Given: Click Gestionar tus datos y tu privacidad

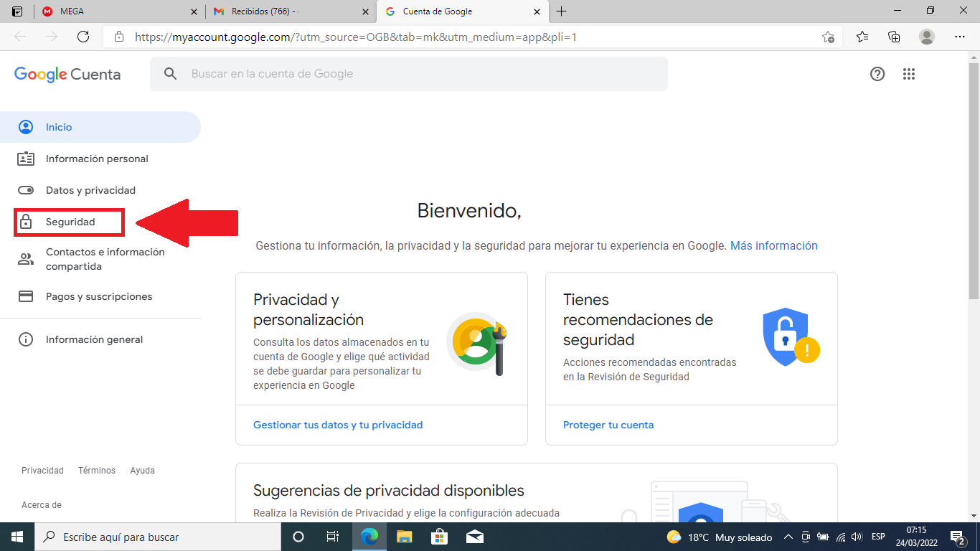Looking at the screenshot, I should click(x=338, y=425).
